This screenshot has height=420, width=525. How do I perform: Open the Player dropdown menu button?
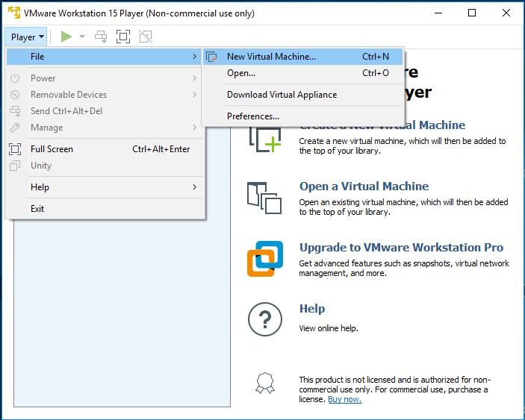pos(26,37)
